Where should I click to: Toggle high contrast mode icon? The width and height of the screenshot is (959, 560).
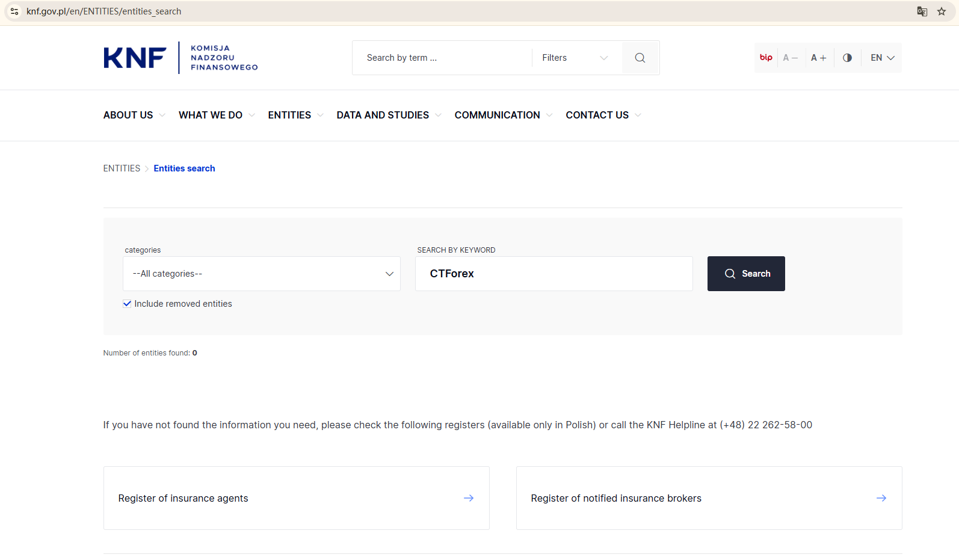click(x=847, y=58)
